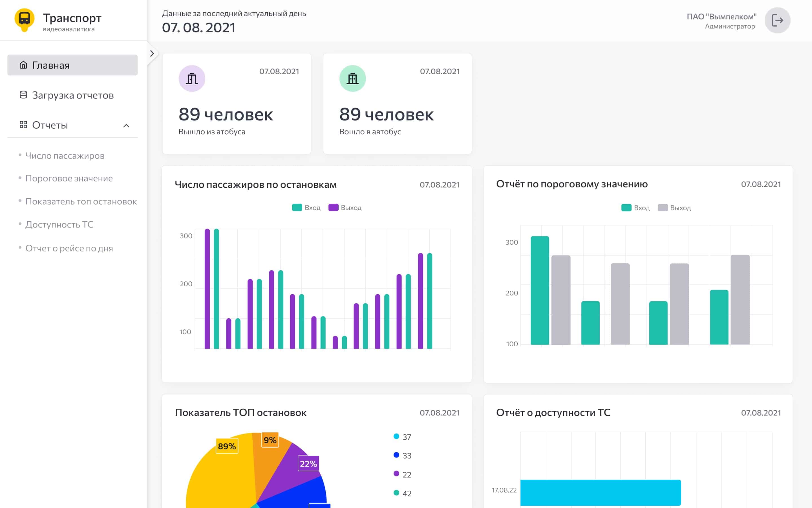Toggle legend item 37 in pie chart
This screenshot has width=812, height=508.
coord(402,437)
